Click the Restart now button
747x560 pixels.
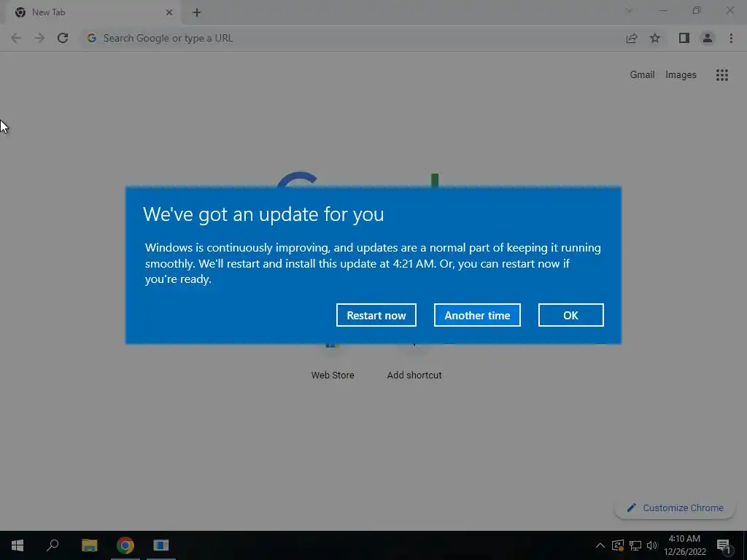(x=376, y=315)
